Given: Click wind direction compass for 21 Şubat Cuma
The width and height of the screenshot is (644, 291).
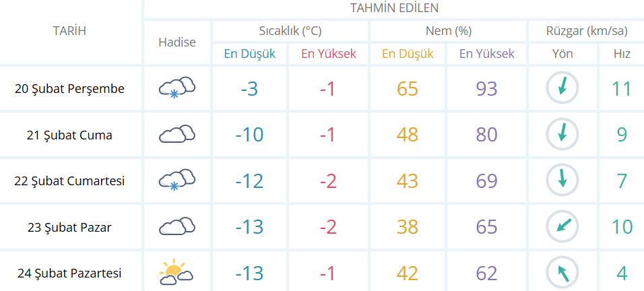Looking at the screenshot, I should pos(562,135).
